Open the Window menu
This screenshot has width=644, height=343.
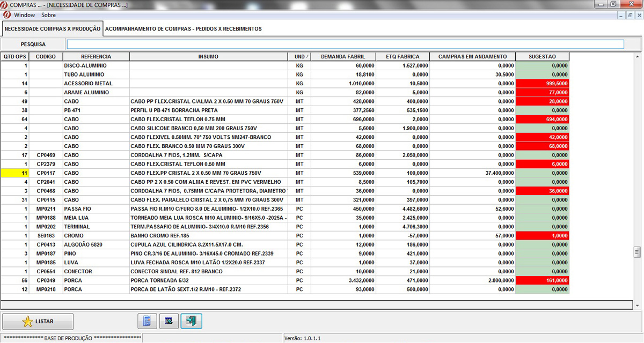click(x=25, y=15)
